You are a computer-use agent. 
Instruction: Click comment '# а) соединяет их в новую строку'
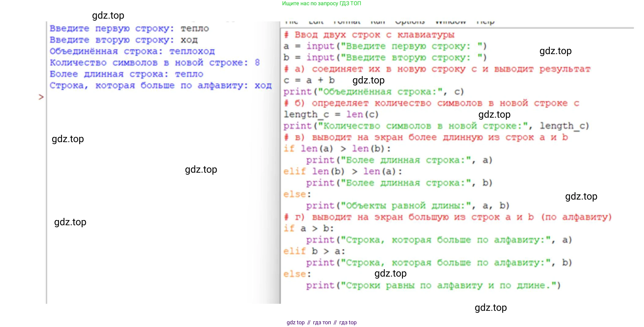pyautogui.click(x=437, y=69)
